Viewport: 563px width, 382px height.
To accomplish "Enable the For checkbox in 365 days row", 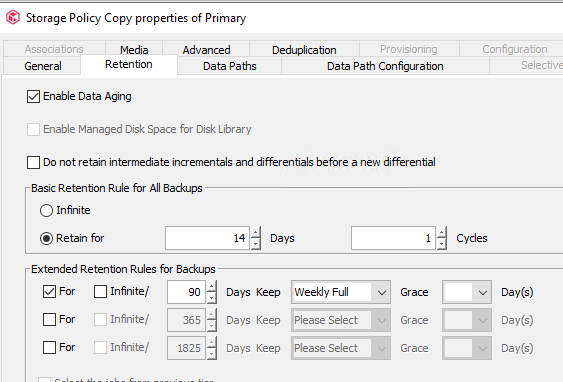I will (50, 320).
